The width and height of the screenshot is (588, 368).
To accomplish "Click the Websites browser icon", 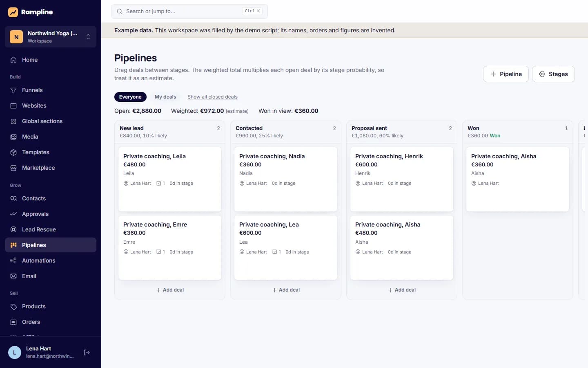I will coord(13,105).
